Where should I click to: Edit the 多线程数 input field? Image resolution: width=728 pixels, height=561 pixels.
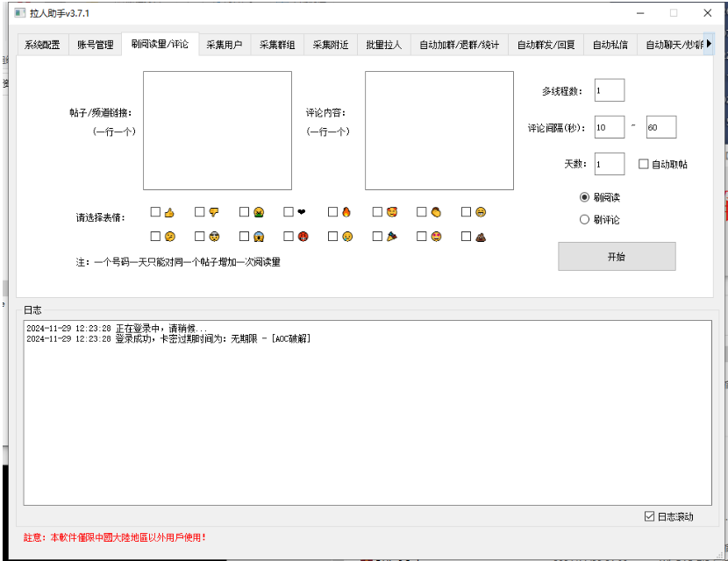point(609,89)
